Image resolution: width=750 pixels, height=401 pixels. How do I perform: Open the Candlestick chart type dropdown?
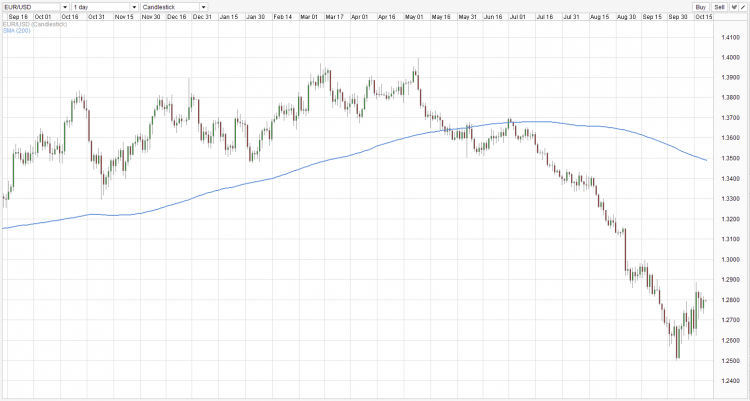(175, 7)
